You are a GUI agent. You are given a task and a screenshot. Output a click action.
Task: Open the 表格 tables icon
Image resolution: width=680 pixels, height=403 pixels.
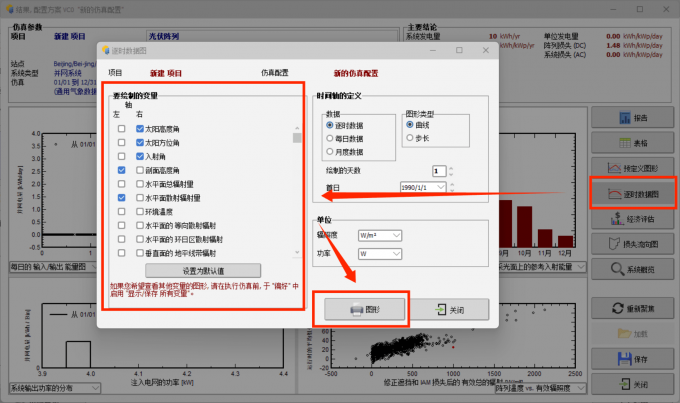point(625,143)
